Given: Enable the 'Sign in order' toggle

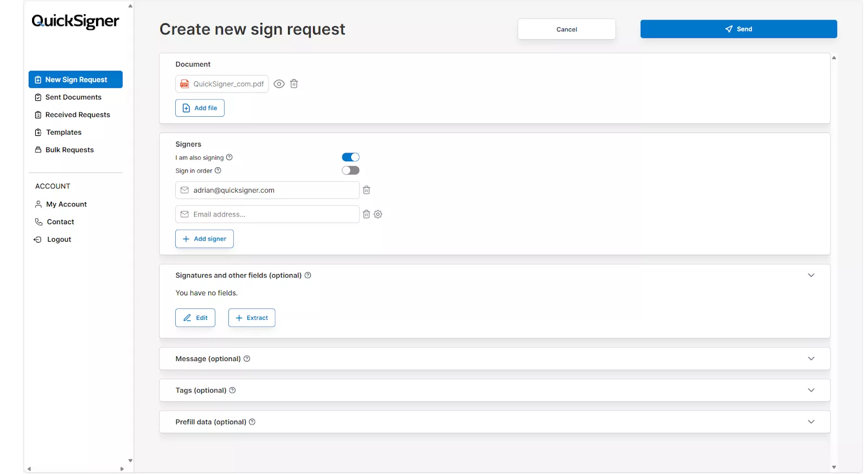Looking at the screenshot, I should 350,170.
